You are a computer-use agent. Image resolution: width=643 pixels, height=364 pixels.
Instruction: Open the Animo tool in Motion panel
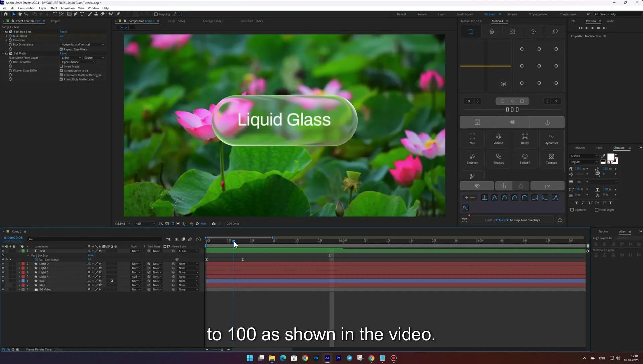[498, 139]
